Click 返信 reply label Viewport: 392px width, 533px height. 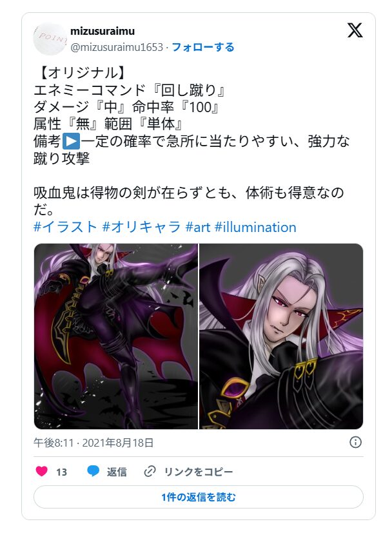coord(117,472)
